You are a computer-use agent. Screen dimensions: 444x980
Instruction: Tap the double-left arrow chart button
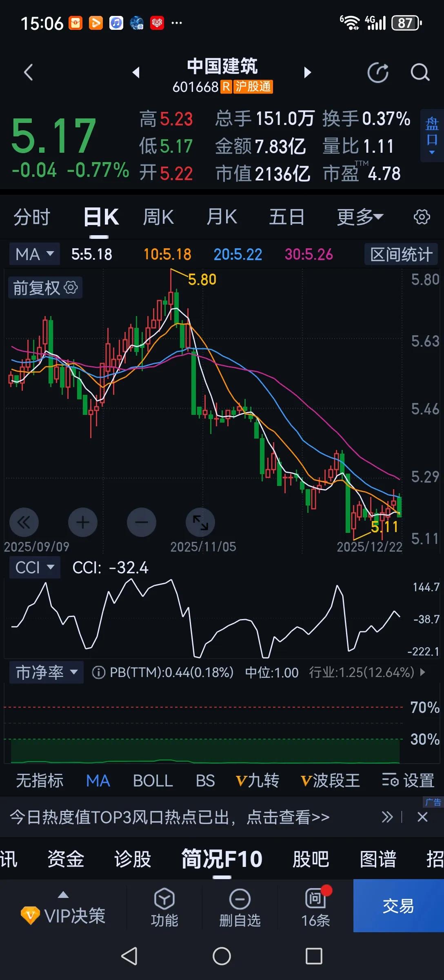(x=24, y=522)
